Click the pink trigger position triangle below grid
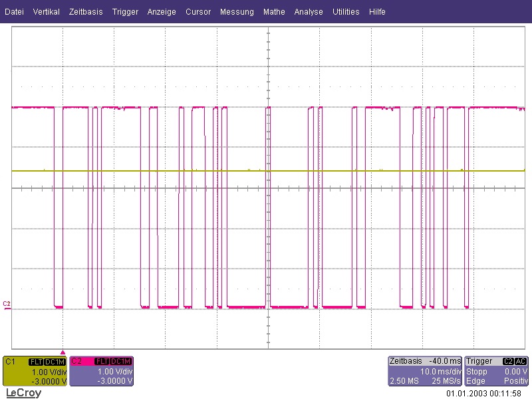 (x=63, y=352)
